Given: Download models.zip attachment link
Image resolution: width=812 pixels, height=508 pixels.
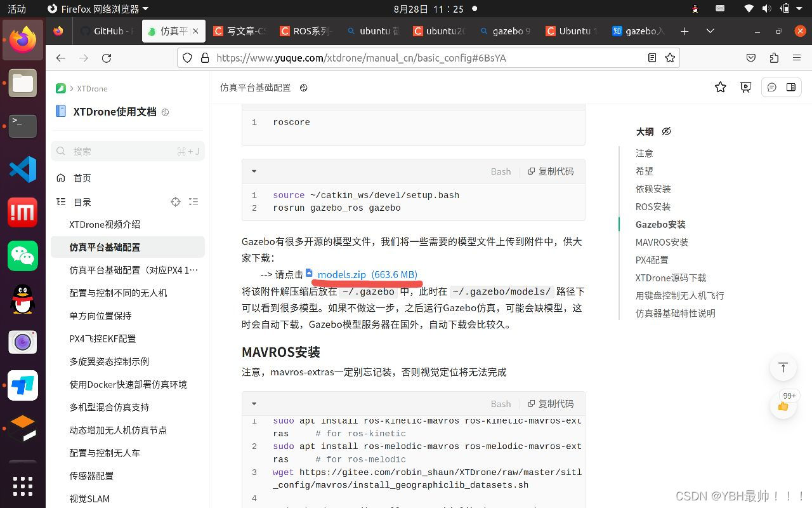Looking at the screenshot, I should (x=367, y=274).
